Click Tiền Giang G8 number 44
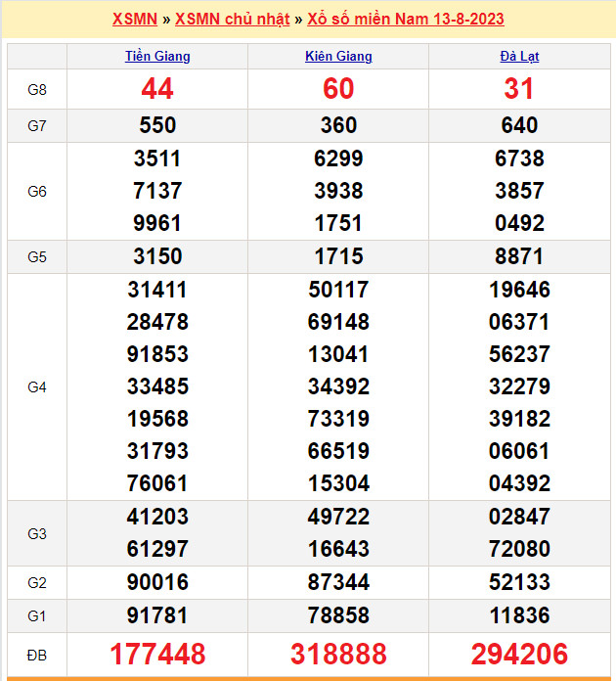Image resolution: width=616 pixels, height=681 pixels. click(157, 89)
